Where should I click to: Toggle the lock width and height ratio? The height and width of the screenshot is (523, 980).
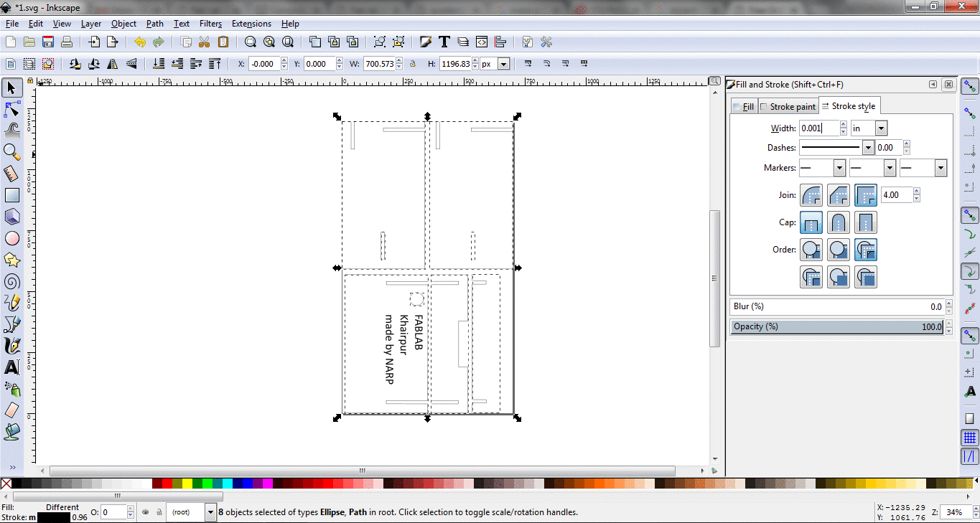coord(413,64)
